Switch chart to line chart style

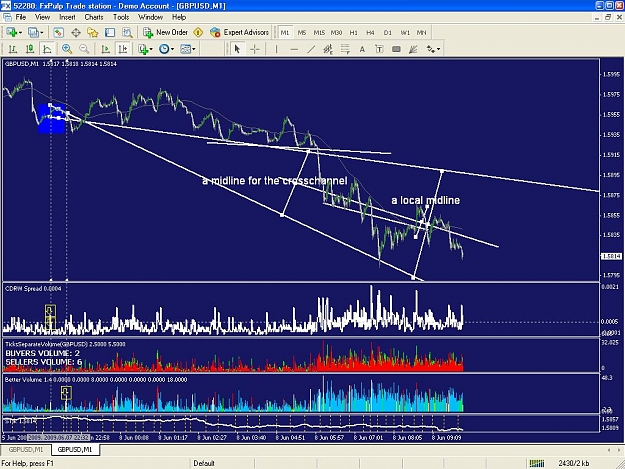[x=47, y=49]
